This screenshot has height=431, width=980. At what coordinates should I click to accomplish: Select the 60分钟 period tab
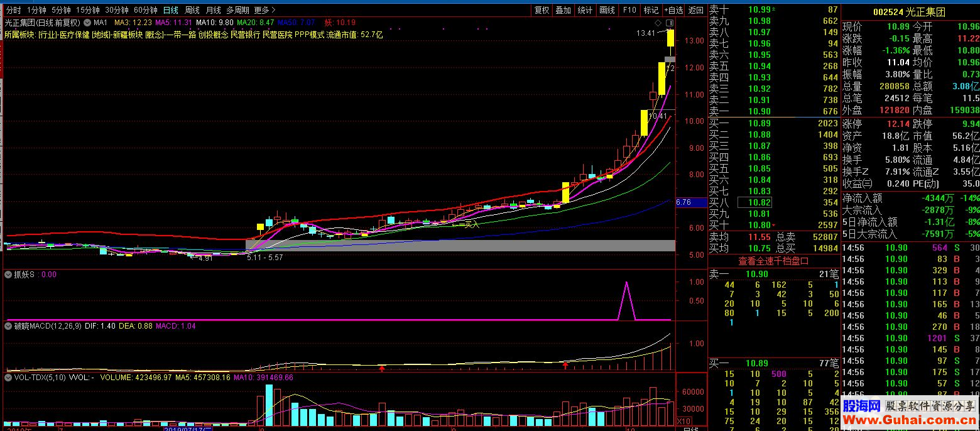tap(146, 10)
